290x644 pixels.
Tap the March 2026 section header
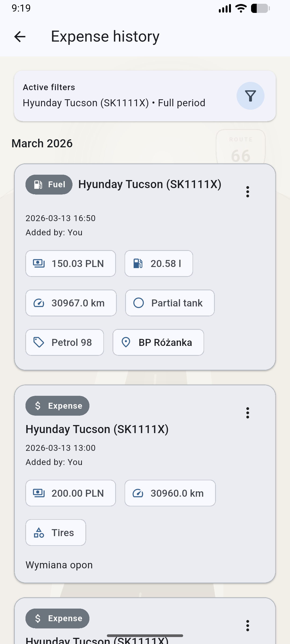pyautogui.click(x=42, y=144)
